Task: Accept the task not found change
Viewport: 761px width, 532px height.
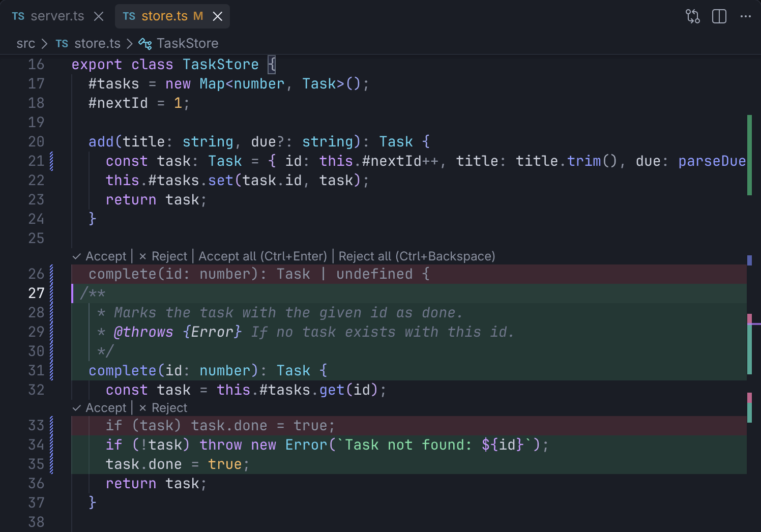Action: point(100,408)
